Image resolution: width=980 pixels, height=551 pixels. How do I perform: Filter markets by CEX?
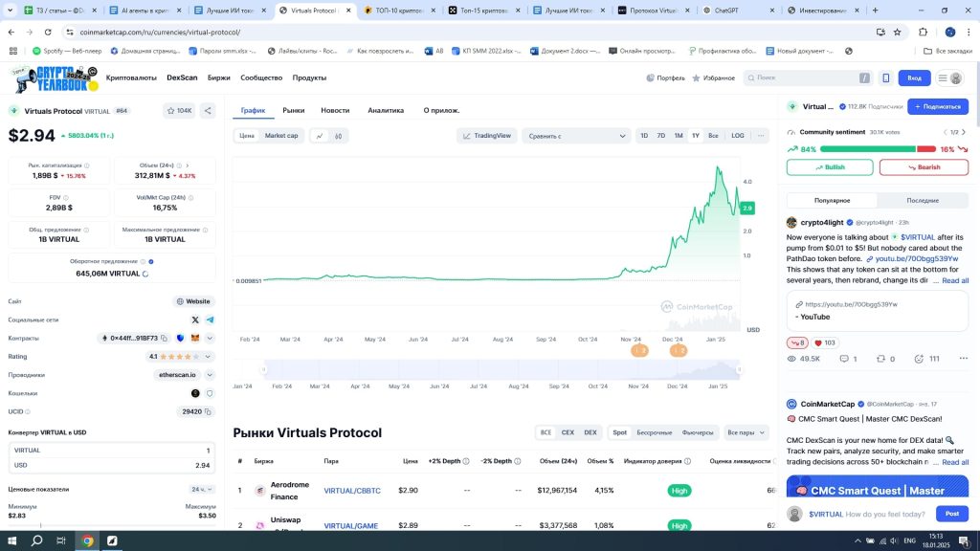coord(568,433)
